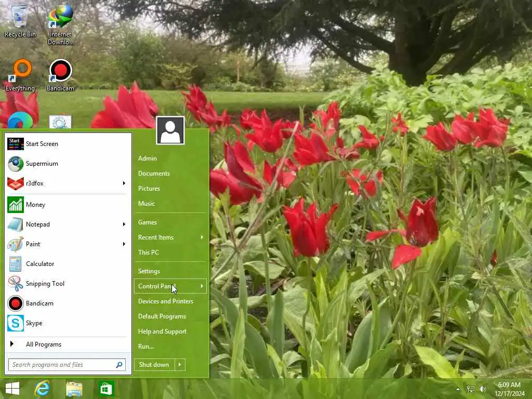Click the Snipping Tool scissors icon
The image size is (532, 399).
point(15,283)
